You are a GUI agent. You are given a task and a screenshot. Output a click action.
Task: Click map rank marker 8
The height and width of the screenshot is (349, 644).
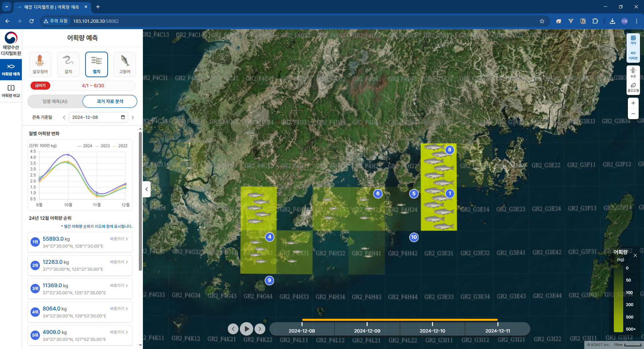coord(450,150)
